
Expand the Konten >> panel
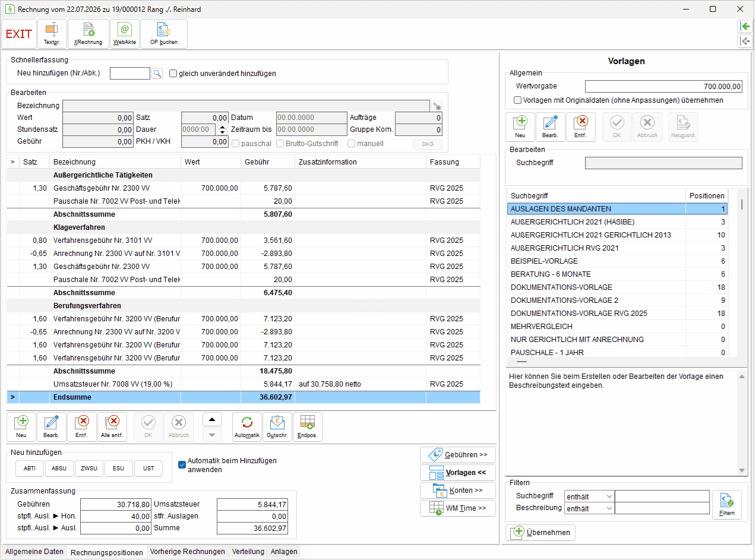tap(458, 491)
